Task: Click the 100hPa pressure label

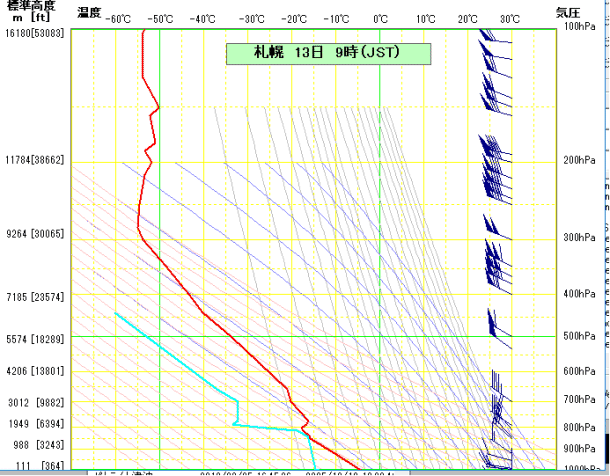Action: [x=579, y=27]
